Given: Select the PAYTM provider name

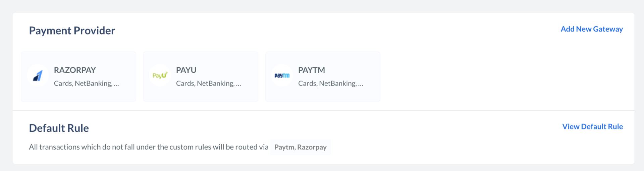Looking at the screenshot, I should (x=312, y=70).
